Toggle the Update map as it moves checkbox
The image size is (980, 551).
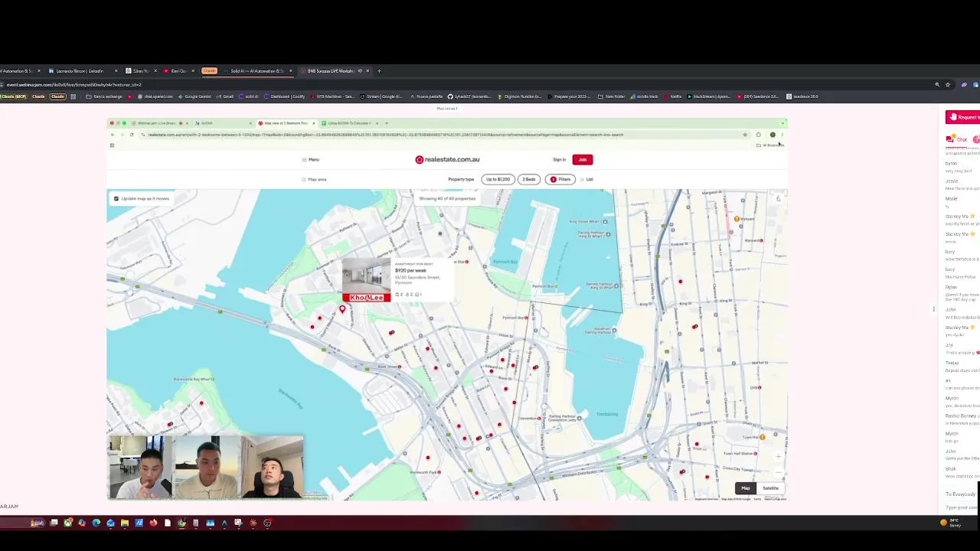[116, 198]
